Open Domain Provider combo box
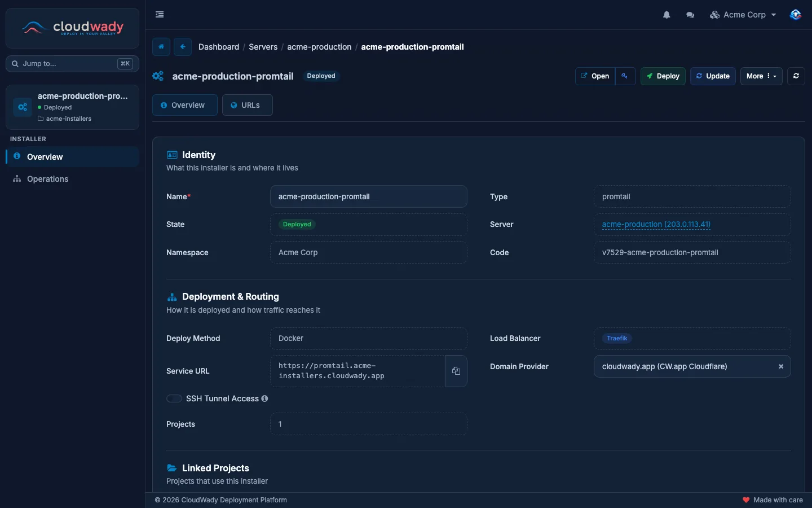The height and width of the screenshot is (508, 812). point(692,366)
